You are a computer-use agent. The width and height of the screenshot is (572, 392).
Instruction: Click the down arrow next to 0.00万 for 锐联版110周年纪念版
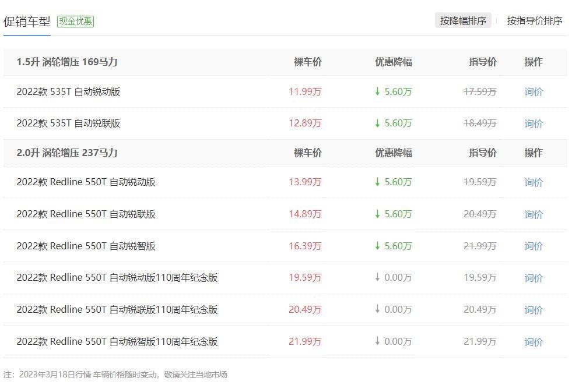tap(377, 310)
